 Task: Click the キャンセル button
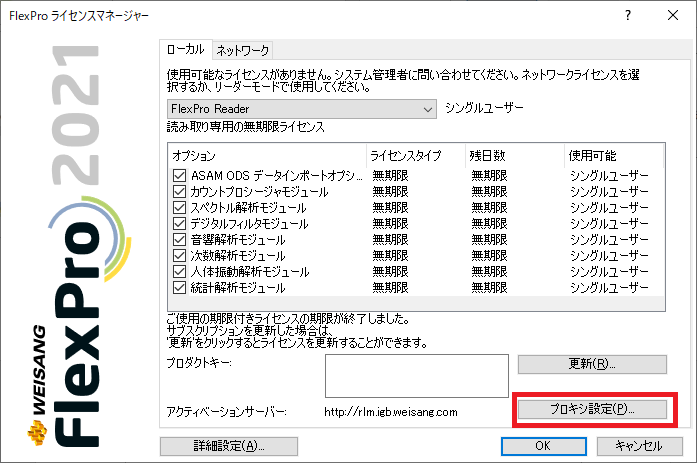pos(639,446)
